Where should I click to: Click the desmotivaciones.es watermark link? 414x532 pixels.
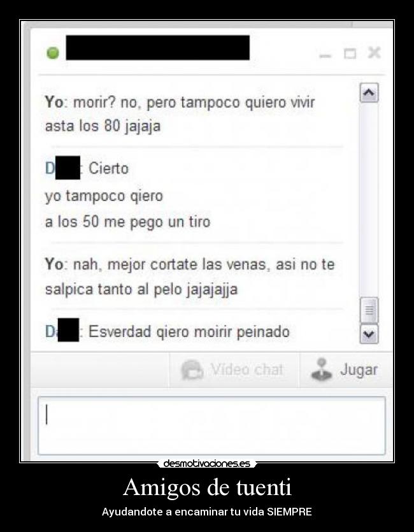tap(207, 463)
